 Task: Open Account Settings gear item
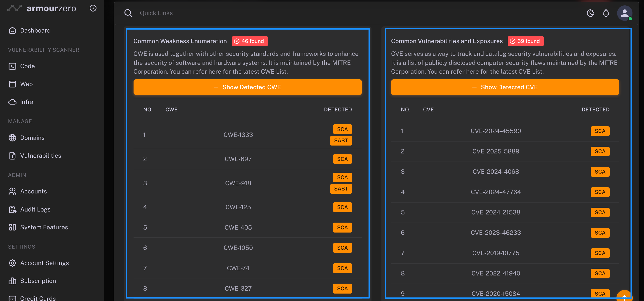pos(44,263)
